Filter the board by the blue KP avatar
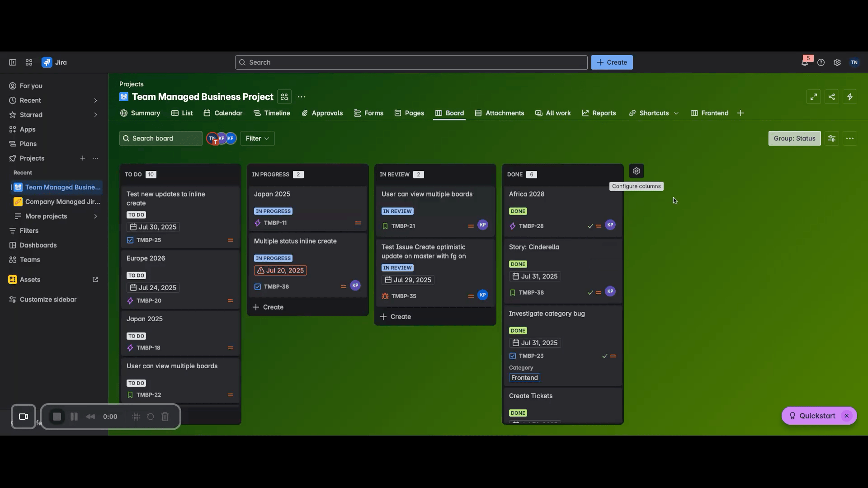 (231, 138)
